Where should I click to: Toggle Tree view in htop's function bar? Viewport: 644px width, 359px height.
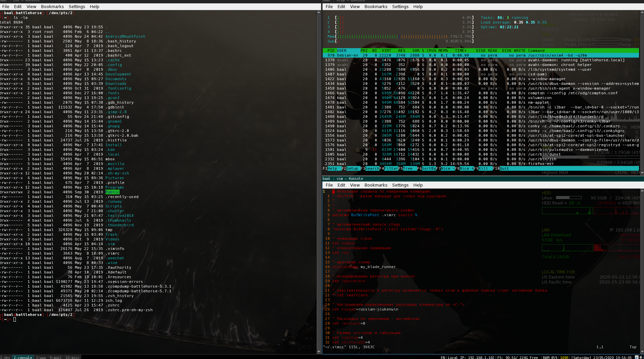tap(408, 168)
